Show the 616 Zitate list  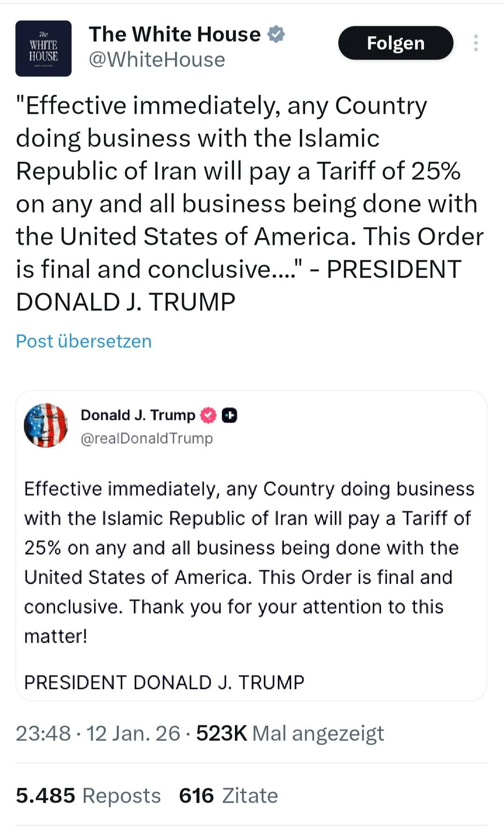228,796
